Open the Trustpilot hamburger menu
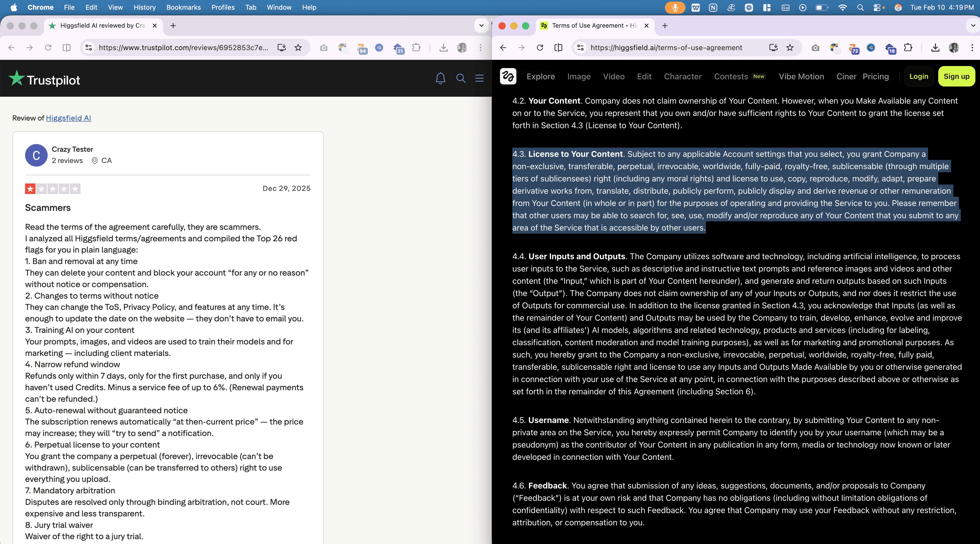 coord(479,78)
